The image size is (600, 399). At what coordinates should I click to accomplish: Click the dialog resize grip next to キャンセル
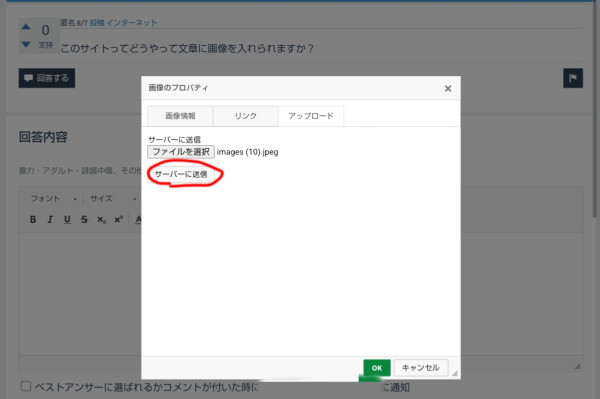tap(455, 373)
